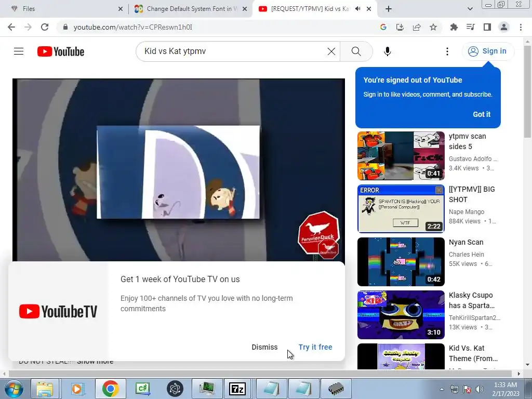
Task: View site info via padlock icon
Action: click(x=65, y=27)
